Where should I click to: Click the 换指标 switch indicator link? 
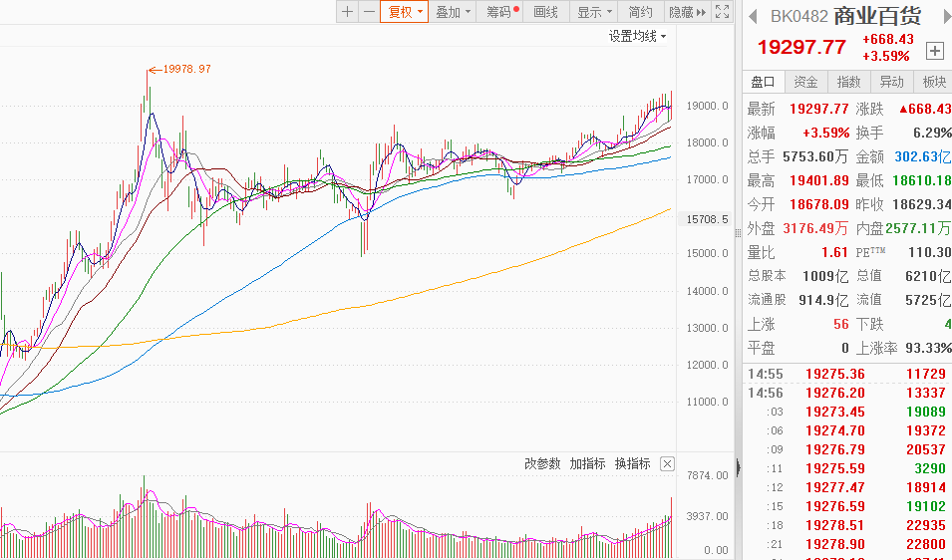(632, 464)
